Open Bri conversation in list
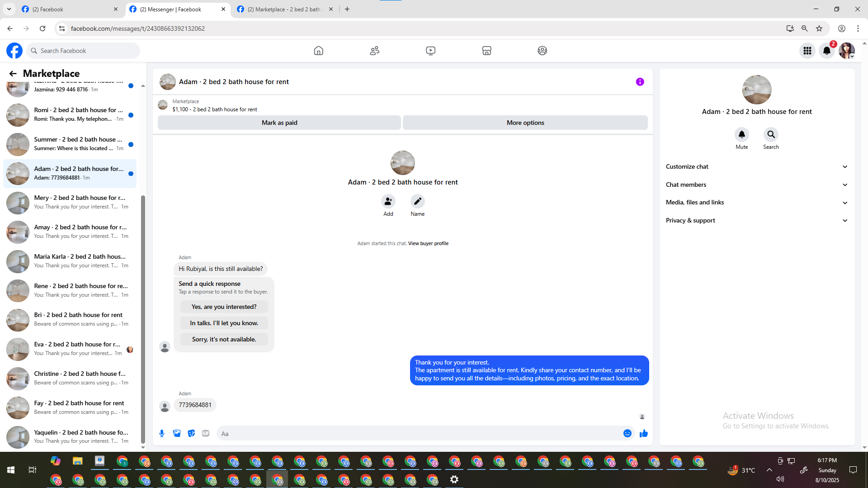The width and height of the screenshot is (868, 488). 70,320
